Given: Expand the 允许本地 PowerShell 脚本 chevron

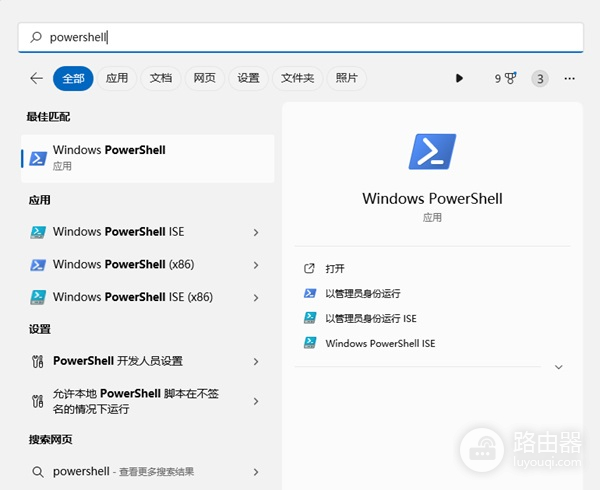Looking at the screenshot, I should [256, 401].
